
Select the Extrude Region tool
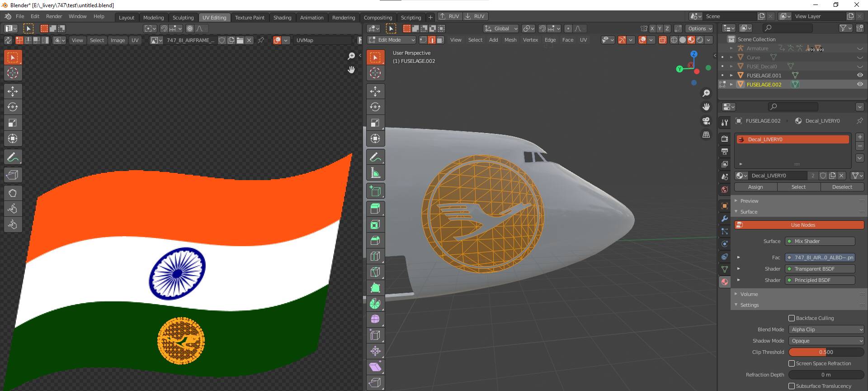(x=375, y=209)
